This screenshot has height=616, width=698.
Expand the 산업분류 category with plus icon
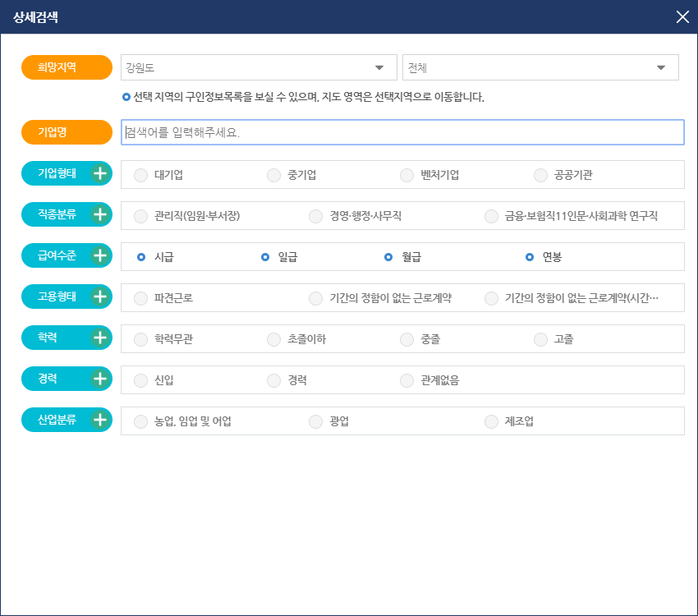[x=102, y=420]
